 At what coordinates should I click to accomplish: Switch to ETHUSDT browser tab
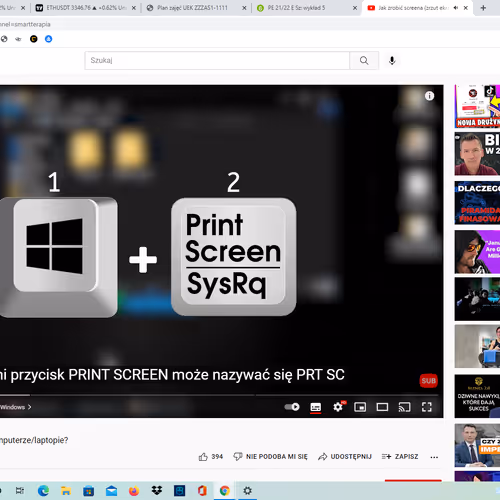[86, 8]
